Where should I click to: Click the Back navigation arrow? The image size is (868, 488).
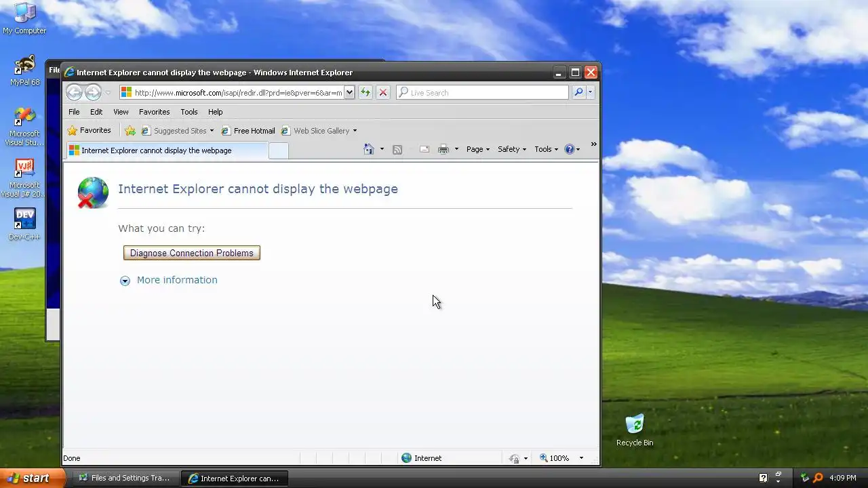(75, 92)
